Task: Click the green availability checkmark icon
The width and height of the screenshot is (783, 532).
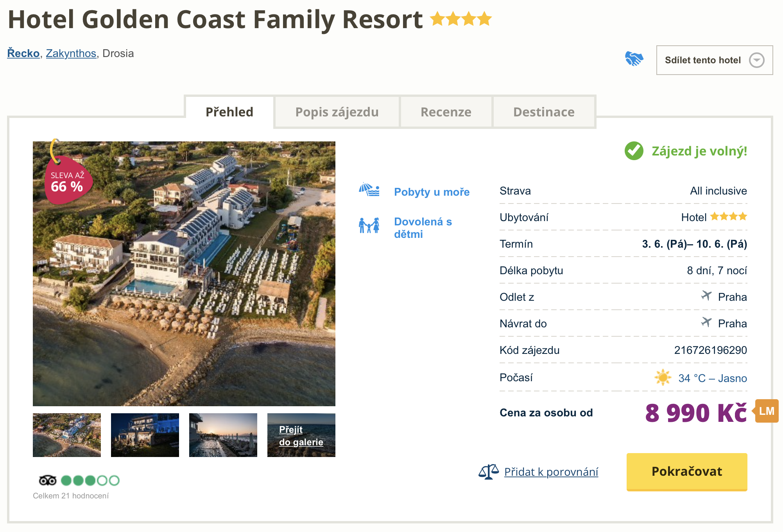Action: click(x=634, y=151)
